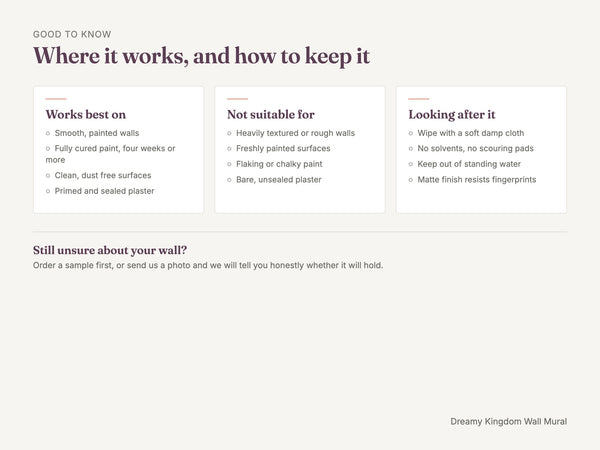The height and width of the screenshot is (450, 600).
Task: Click the 'Where it works' main heading
Action: click(x=201, y=56)
